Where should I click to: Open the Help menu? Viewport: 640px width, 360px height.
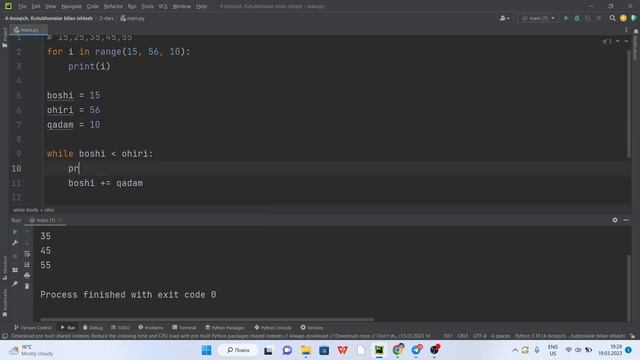(x=201, y=6)
